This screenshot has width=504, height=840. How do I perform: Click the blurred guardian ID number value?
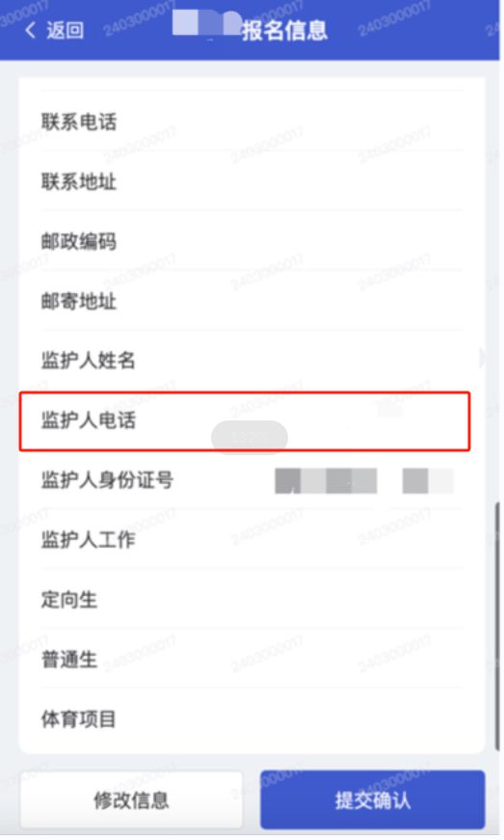click(x=364, y=480)
